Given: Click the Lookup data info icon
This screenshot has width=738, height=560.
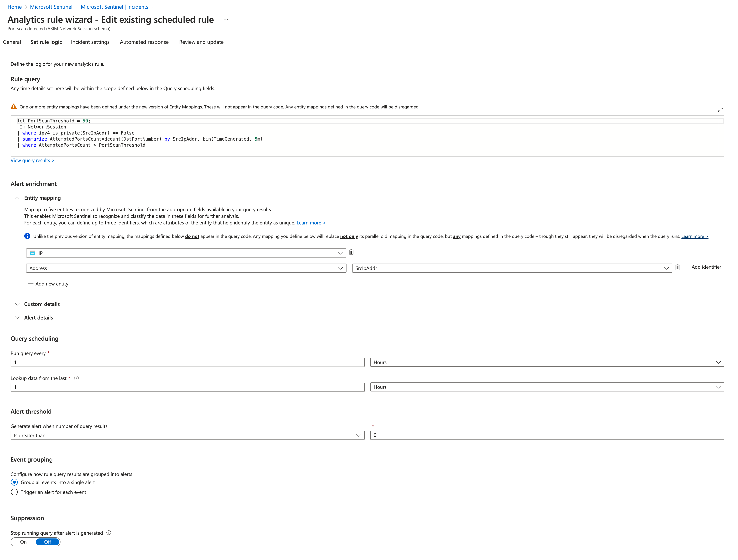Looking at the screenshot, I should pyautogui.click(x=76, y=378).
